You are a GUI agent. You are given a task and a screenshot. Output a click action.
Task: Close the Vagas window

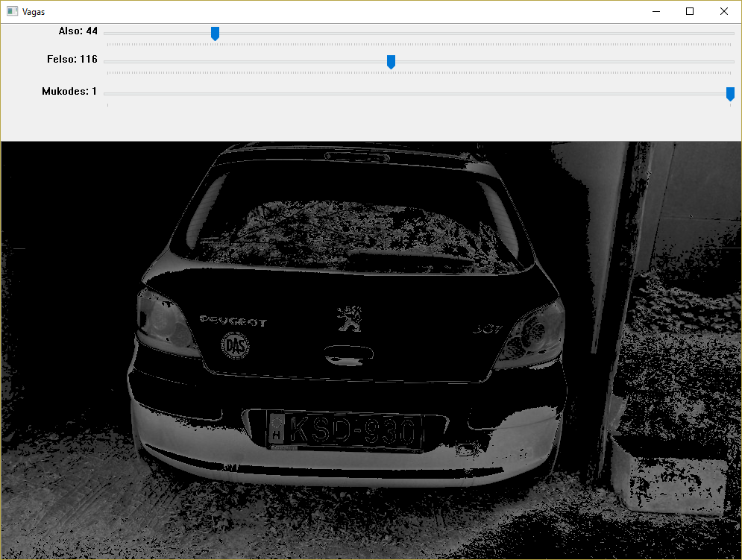pos(724,11)
